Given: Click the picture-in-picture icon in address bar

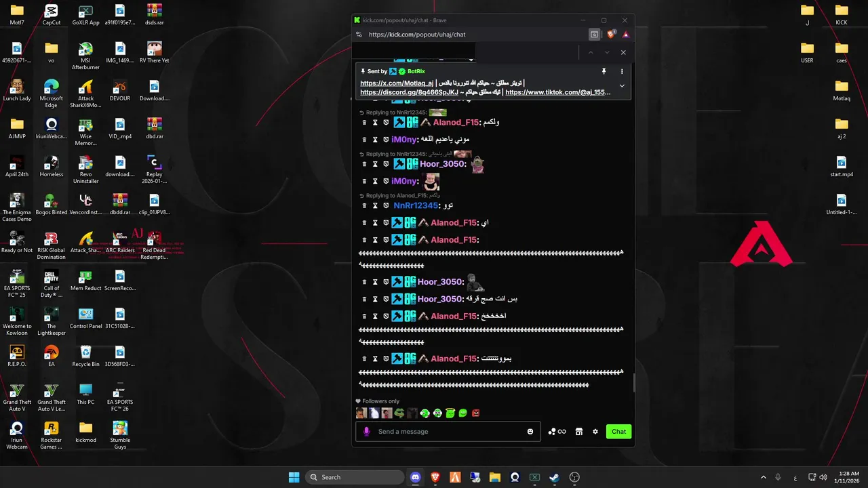Looking at the screenshot, I should (x=595, y=35).
